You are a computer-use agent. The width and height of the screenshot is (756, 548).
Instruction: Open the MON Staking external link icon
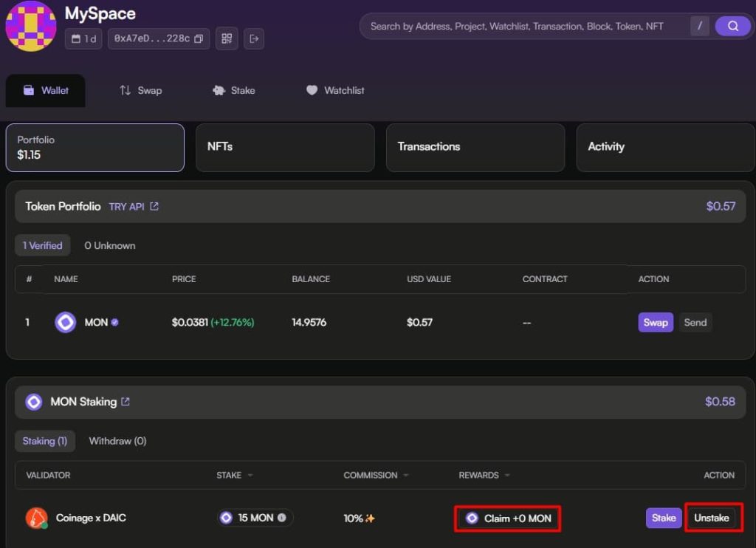(126, 401)
